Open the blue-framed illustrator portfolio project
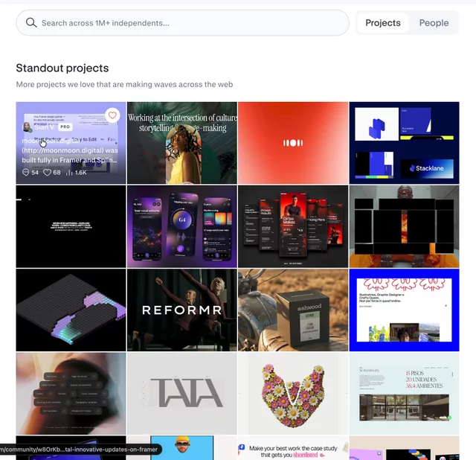476x460 pixels. 404,310
